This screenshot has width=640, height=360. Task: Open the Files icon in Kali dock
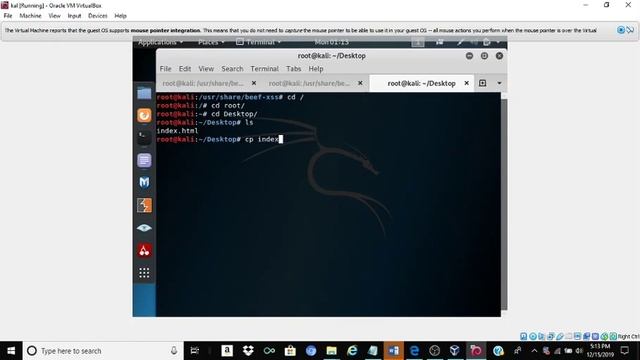coord(144,93)
